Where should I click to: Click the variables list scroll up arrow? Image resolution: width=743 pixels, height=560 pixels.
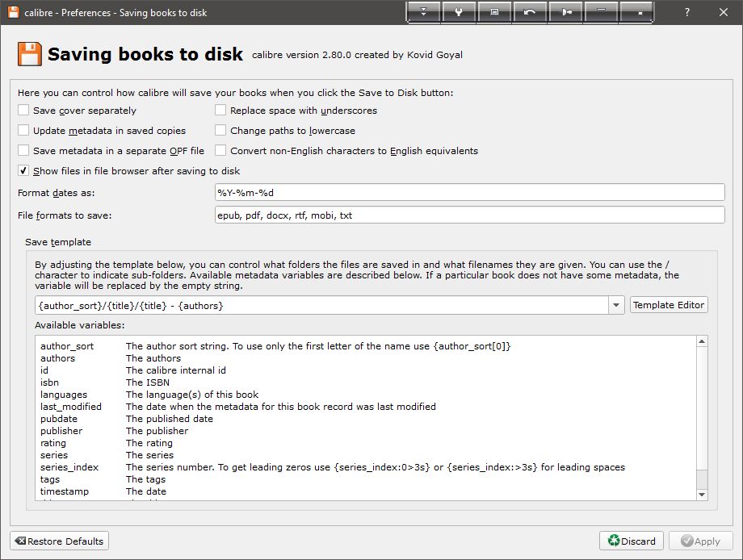tap(702, 341)
